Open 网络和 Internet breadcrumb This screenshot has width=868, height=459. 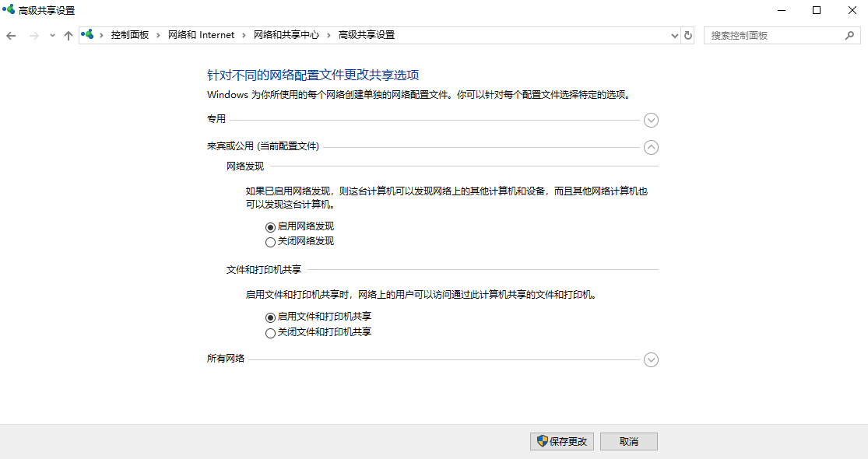[201, 35]
